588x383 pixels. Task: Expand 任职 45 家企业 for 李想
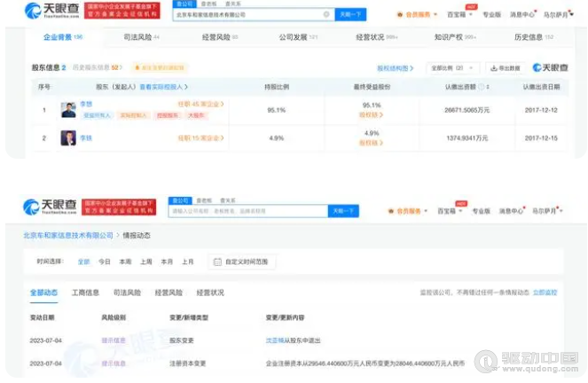pos(200,104)
